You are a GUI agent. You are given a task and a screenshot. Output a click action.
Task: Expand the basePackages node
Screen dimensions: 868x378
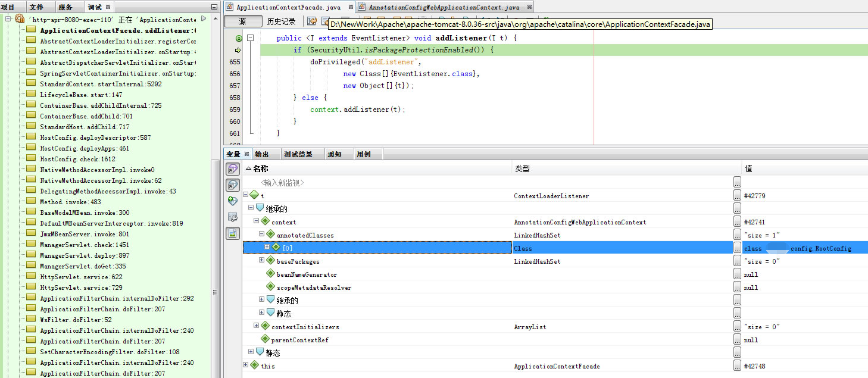262,261
